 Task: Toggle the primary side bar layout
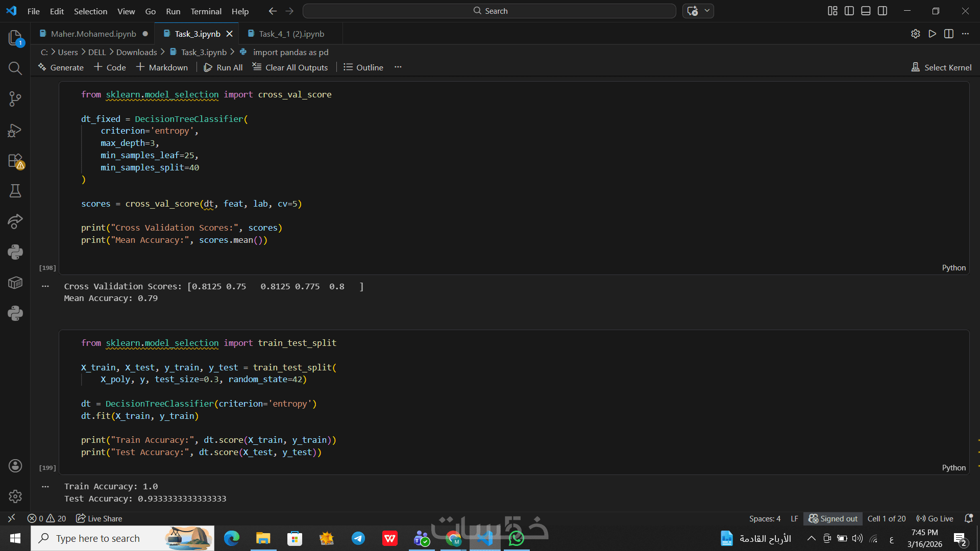coord(849,11)
